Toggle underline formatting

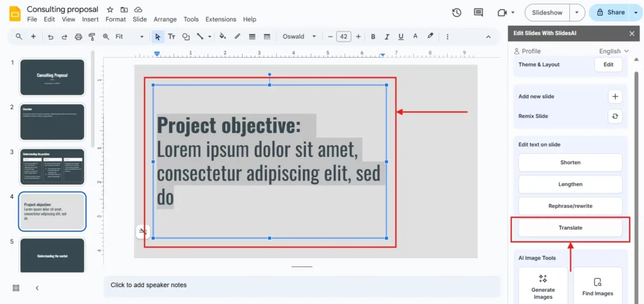(402, 36)
